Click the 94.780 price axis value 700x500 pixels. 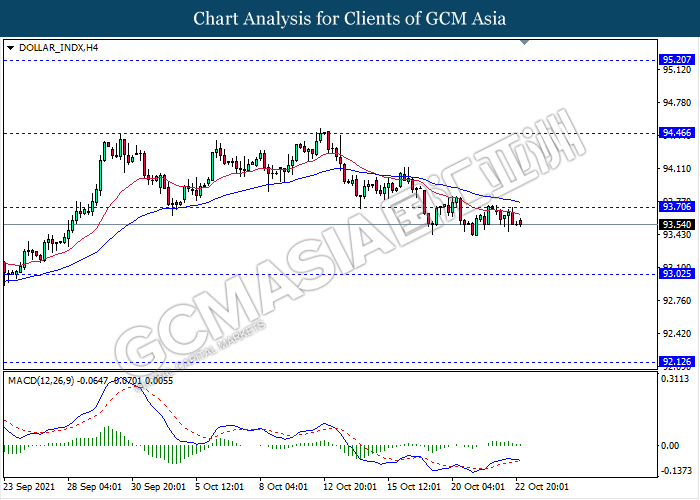(x=676, y=103)
